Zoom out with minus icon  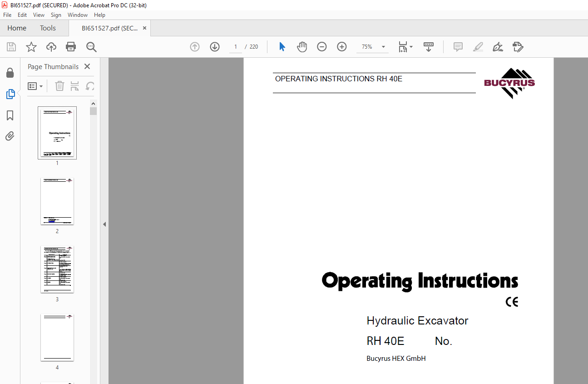(322, 47)
